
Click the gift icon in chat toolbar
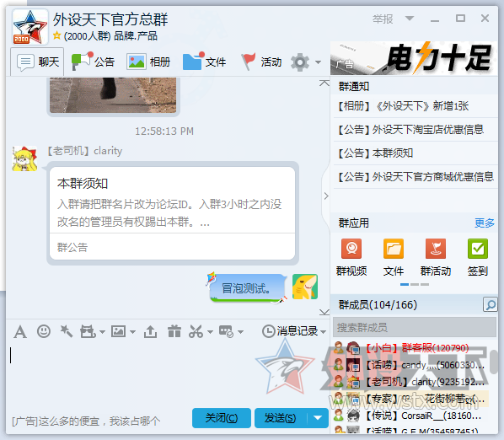click(174, 331)
